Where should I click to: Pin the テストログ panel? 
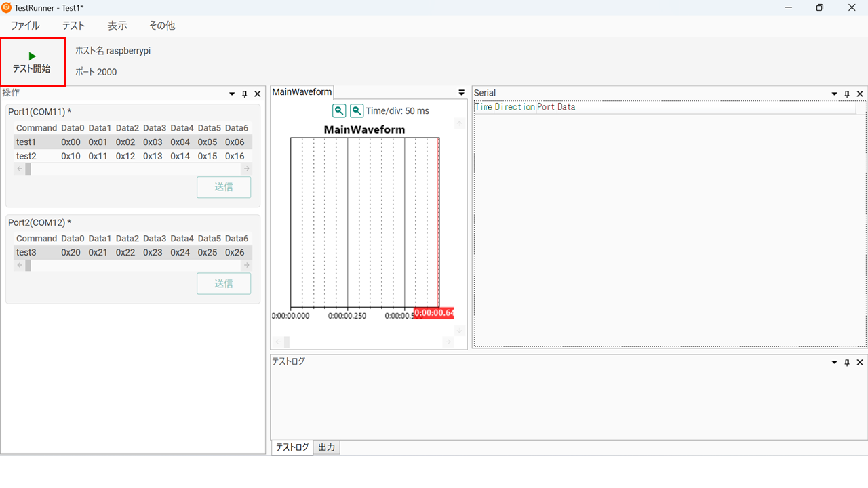[x=847, y=363]
